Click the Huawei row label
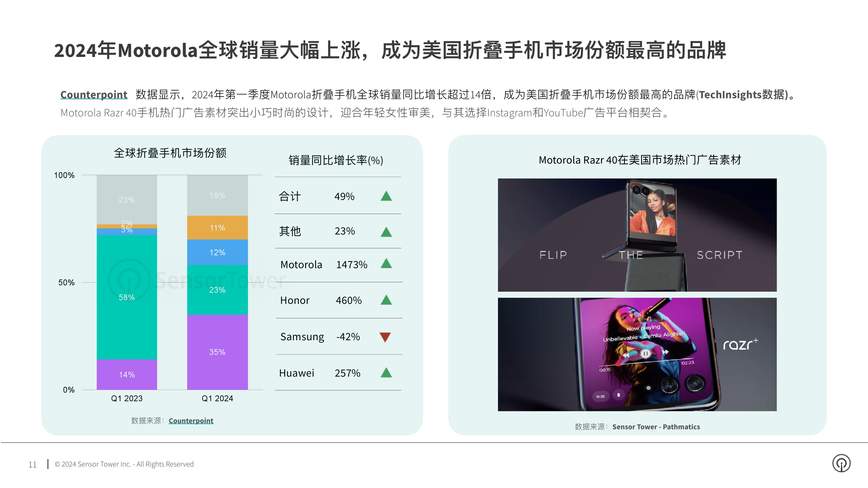Screen dimensions: 868x488 coord(297,373)
